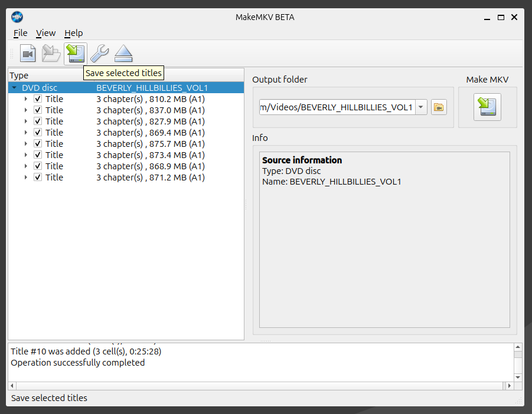Toggle checkbox for the 869.4 MB title
Viewport: 532px width, 414px height.
38,133
